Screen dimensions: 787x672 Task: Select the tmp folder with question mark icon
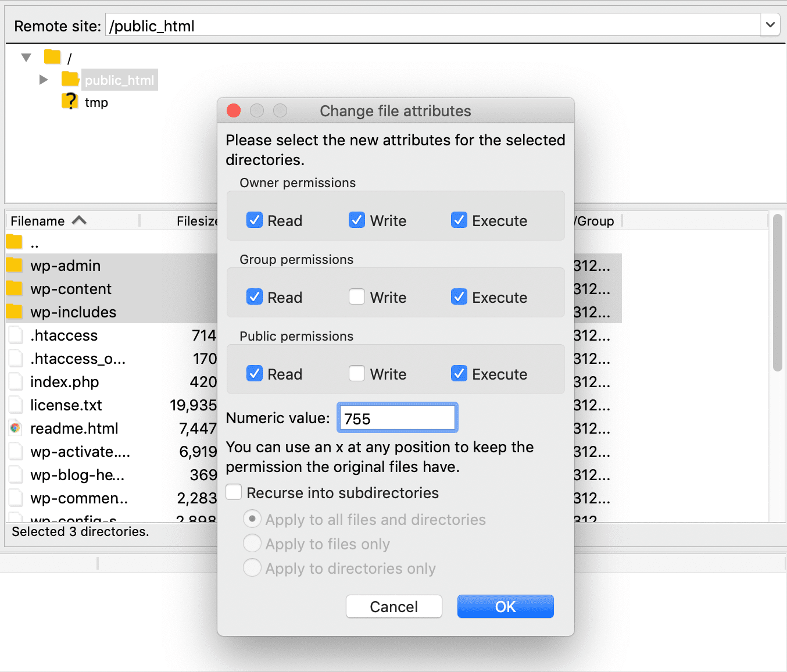(69, 102)
